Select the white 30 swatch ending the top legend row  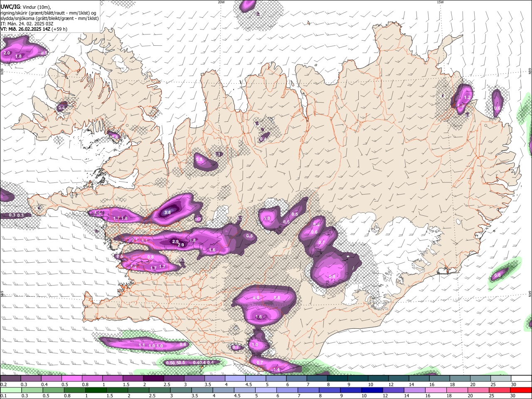pos(521,379)
